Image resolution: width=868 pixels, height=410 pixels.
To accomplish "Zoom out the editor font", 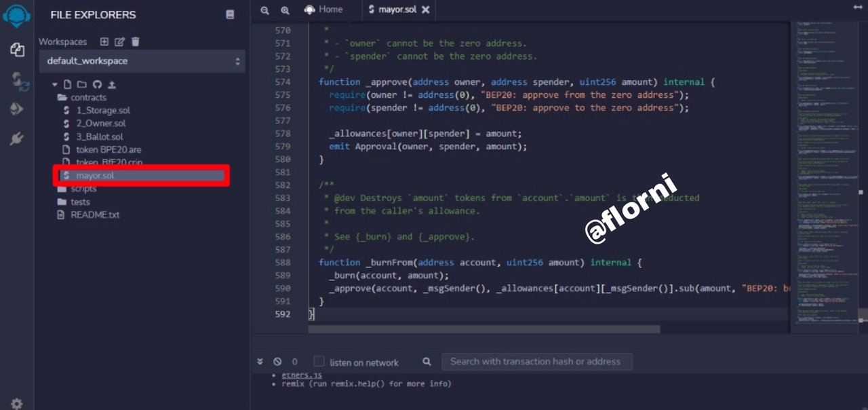I will [x=264, y=10].
